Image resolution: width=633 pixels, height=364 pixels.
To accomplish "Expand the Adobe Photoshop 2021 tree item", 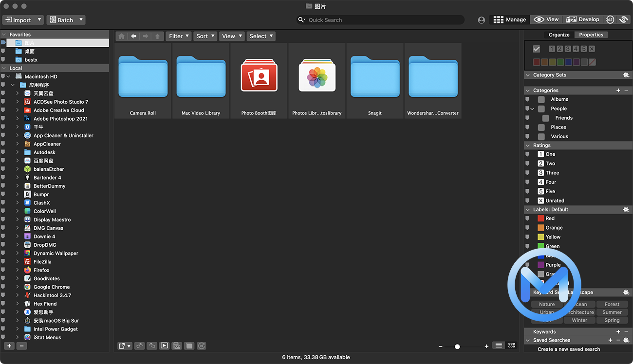I will point(19,118).
